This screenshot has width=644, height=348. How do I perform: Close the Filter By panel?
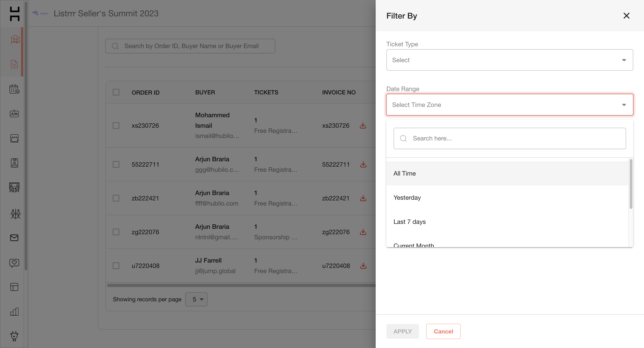click(x=626, y=16)
